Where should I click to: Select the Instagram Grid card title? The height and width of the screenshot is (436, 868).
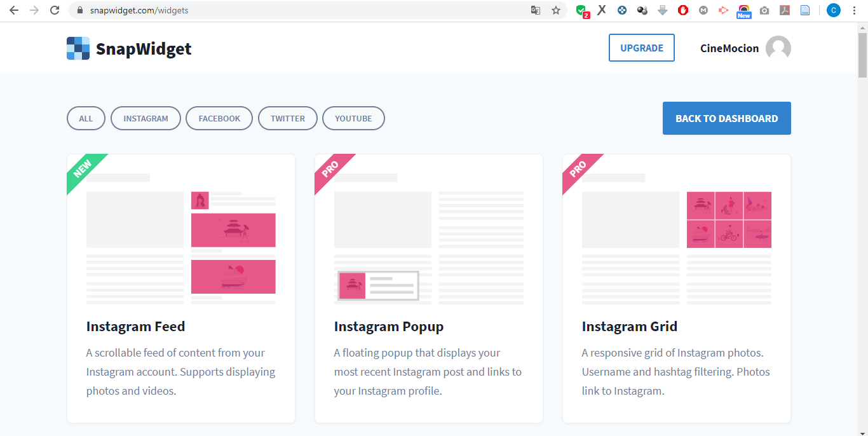(630, 327)
